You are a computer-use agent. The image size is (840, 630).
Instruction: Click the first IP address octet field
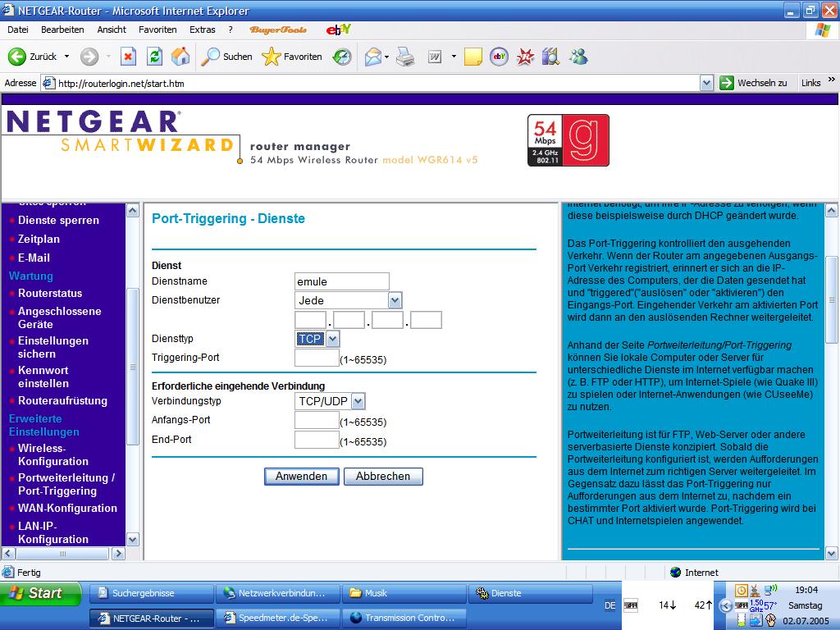tap(311, 320)
